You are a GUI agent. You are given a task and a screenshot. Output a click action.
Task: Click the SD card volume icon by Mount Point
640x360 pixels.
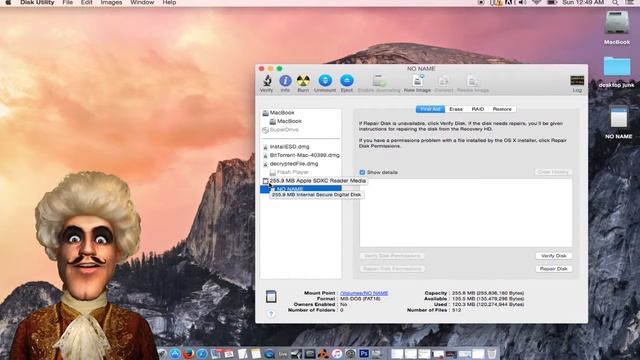(271, 296)
